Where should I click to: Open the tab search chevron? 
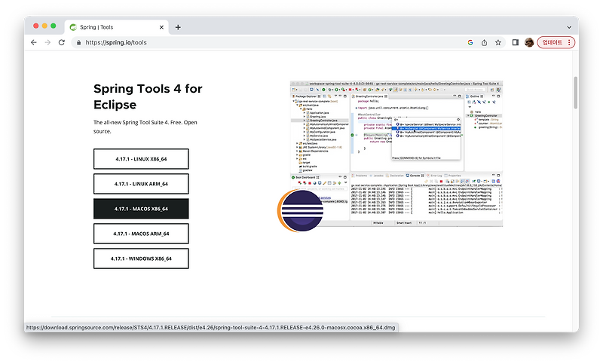[569, 27]
